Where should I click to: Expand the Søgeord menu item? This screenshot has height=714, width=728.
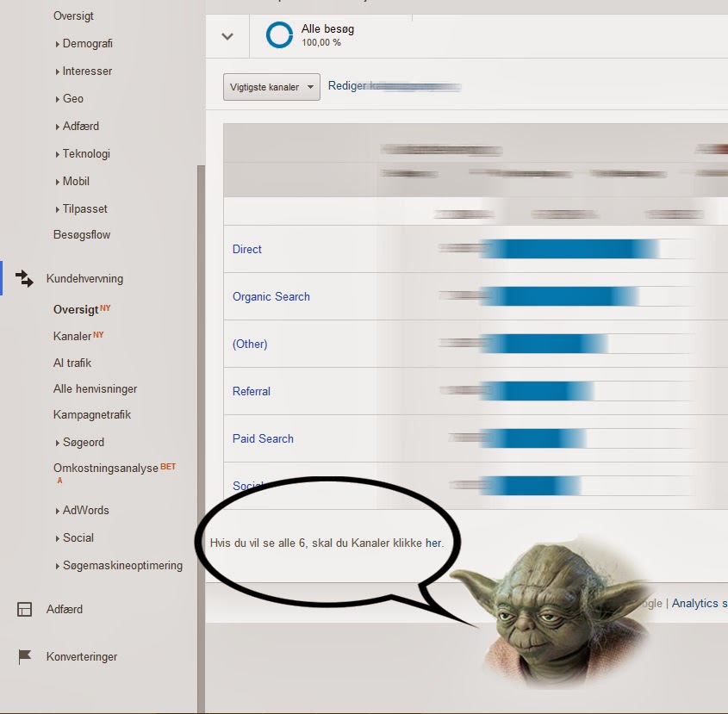pyautogui.click(x=80, y=443)
